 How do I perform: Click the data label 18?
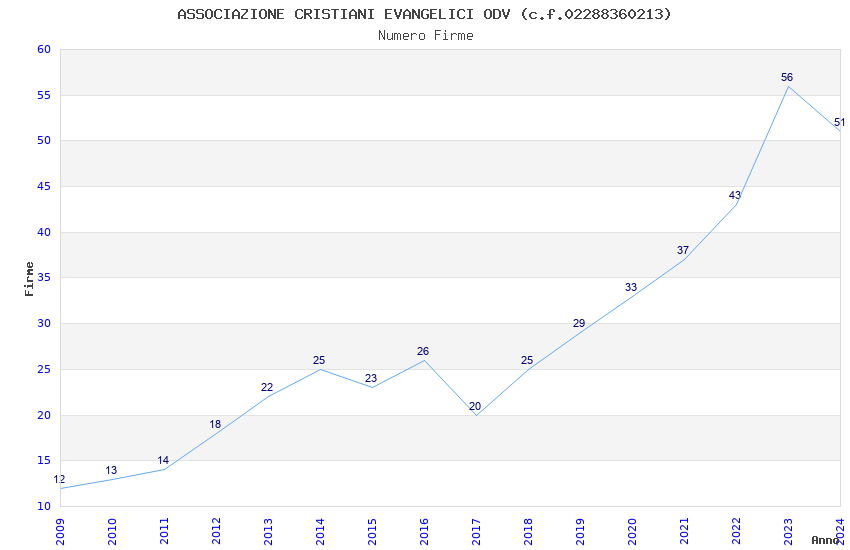[x=215, y=424]
